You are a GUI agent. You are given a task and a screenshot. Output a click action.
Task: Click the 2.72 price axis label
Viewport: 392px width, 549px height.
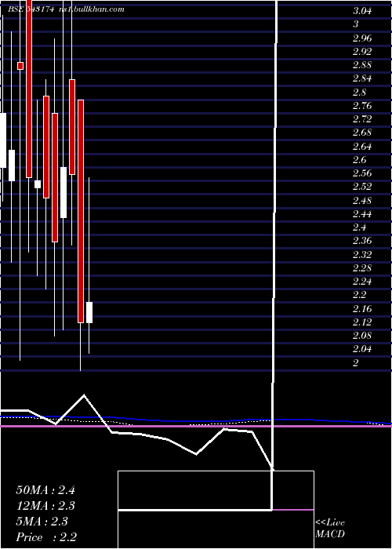click(362, 119)
